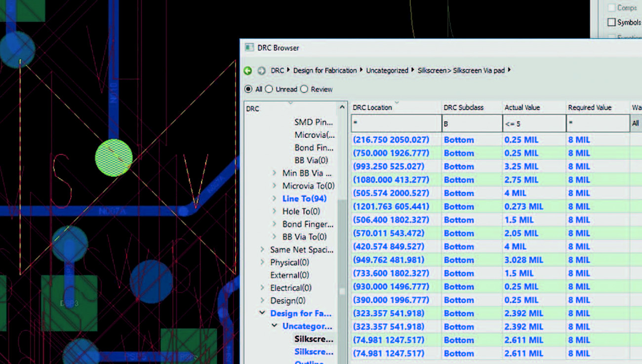
Task: Collapse the Design for Fabrication node
Action: (262, 313)
